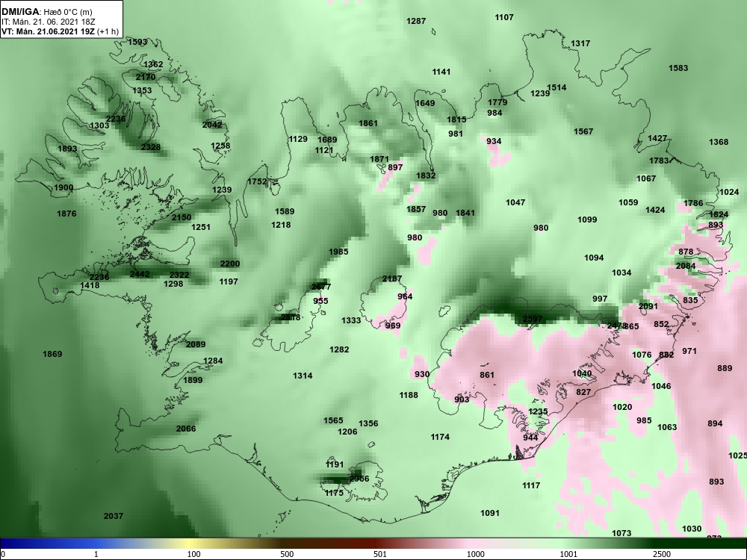Select the 1094 value on the map
This screenshot has width=747, height=560.
[x=594, y=258]
